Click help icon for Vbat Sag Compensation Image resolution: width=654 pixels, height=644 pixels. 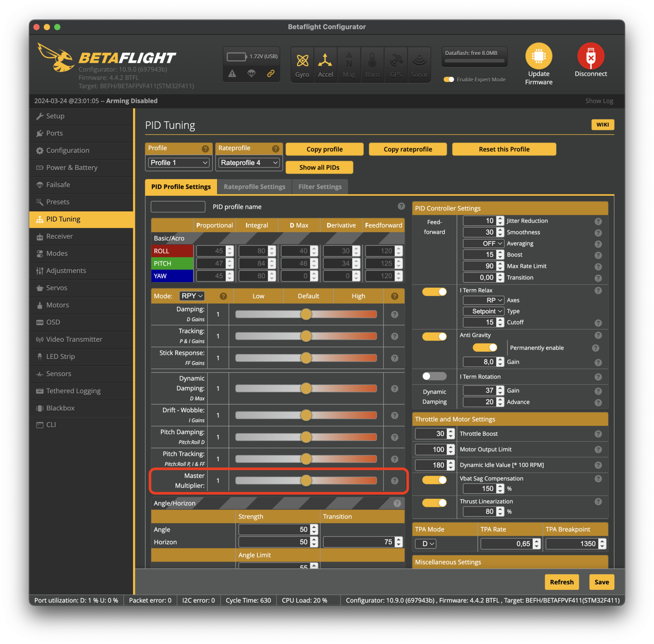(x=598, y=479)
